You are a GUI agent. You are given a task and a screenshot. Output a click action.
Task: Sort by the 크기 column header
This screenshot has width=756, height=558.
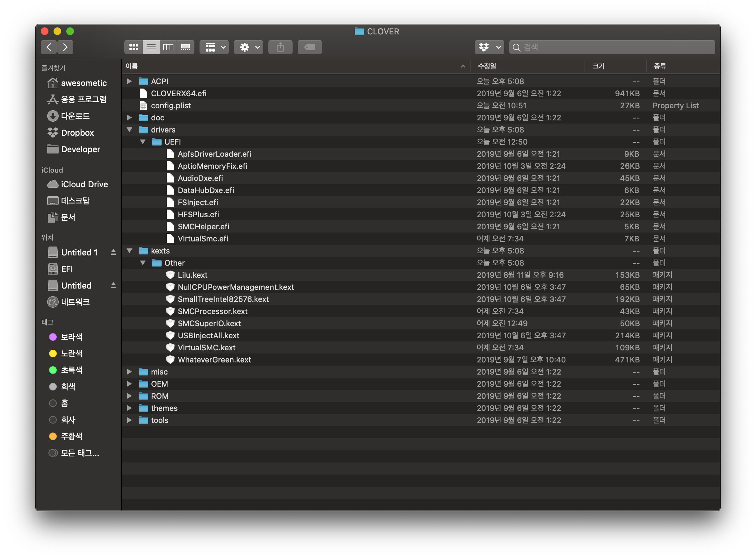click(598, 66)
